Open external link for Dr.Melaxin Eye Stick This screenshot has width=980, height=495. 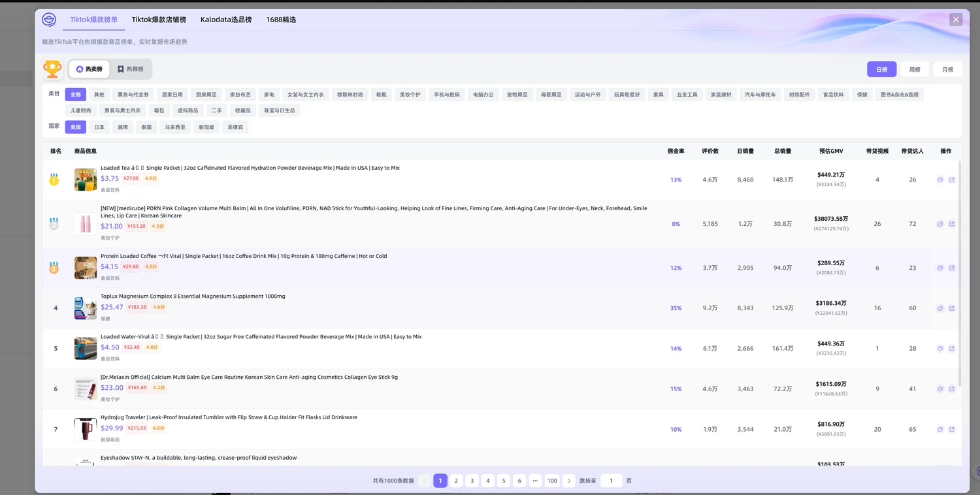pyautogui.click(x=952, y=389)
